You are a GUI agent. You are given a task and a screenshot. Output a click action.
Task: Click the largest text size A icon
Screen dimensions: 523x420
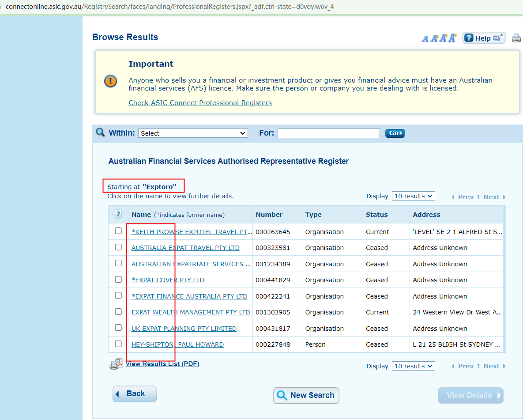point(452,38)
